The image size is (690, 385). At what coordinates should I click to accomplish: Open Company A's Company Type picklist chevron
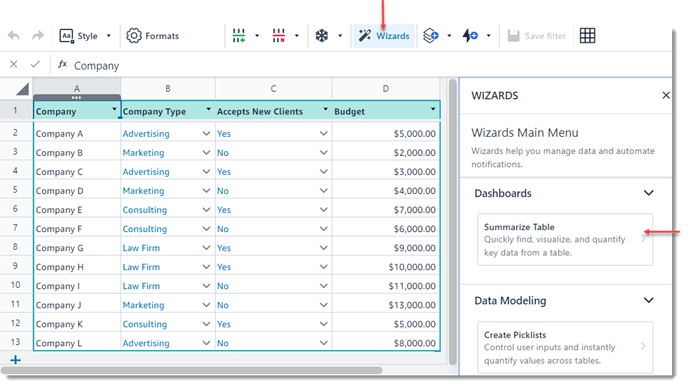click(206, 133)
